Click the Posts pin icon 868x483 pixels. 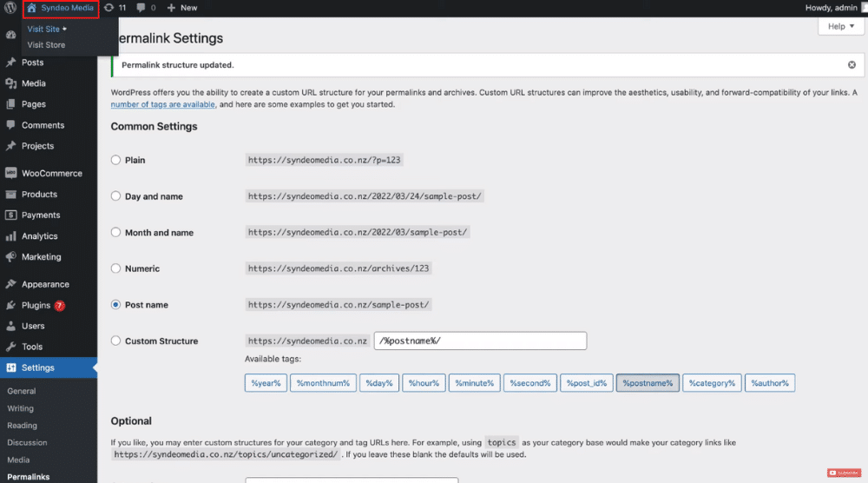click(x=10, y=63)
